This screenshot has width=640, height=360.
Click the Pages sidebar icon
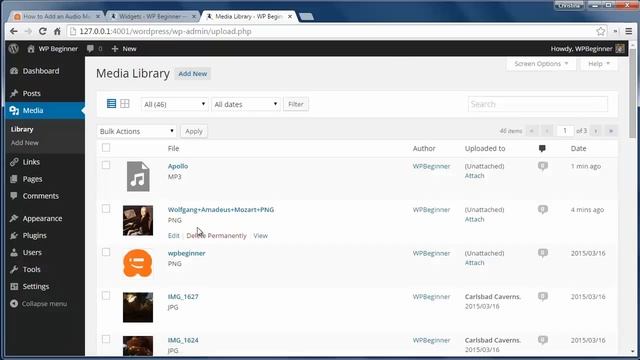14,179
